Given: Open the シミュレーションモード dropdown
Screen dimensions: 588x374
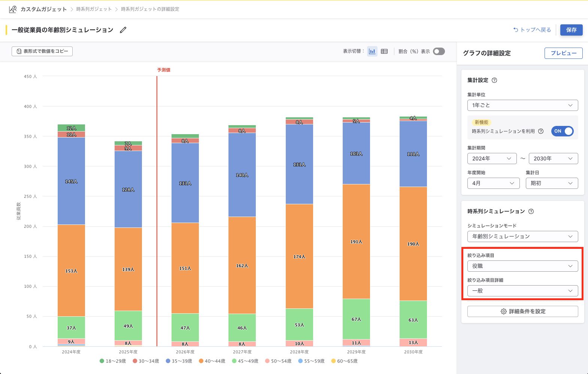Looking at the screenshot, I should (x=522, y=236).
